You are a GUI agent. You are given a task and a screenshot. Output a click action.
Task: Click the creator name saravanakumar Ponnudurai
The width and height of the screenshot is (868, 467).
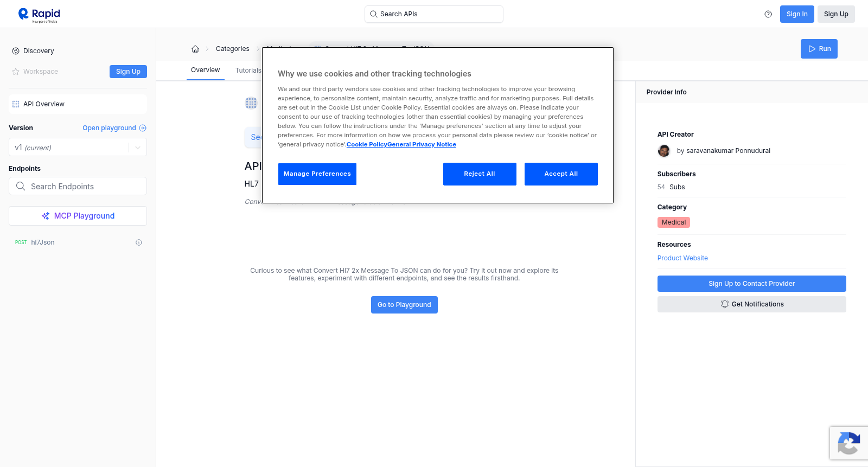[x=728, y=151]
